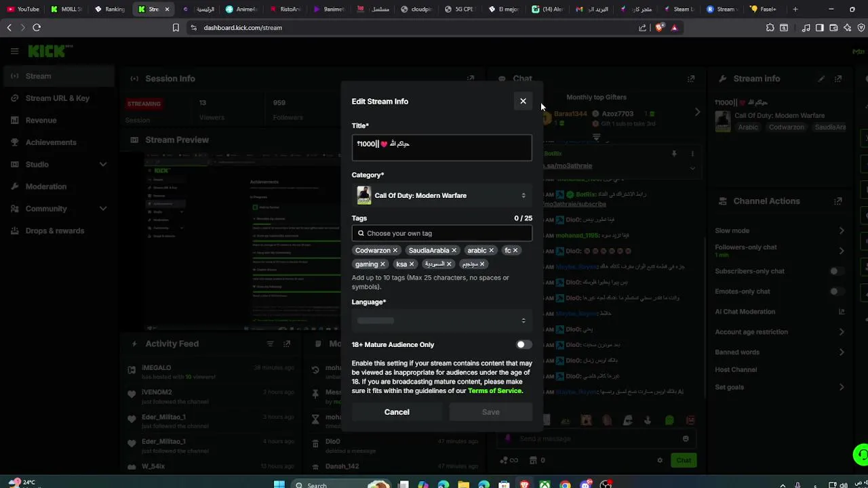Remove the ksa tag
The image size is (868, 488).
(412, 264)
